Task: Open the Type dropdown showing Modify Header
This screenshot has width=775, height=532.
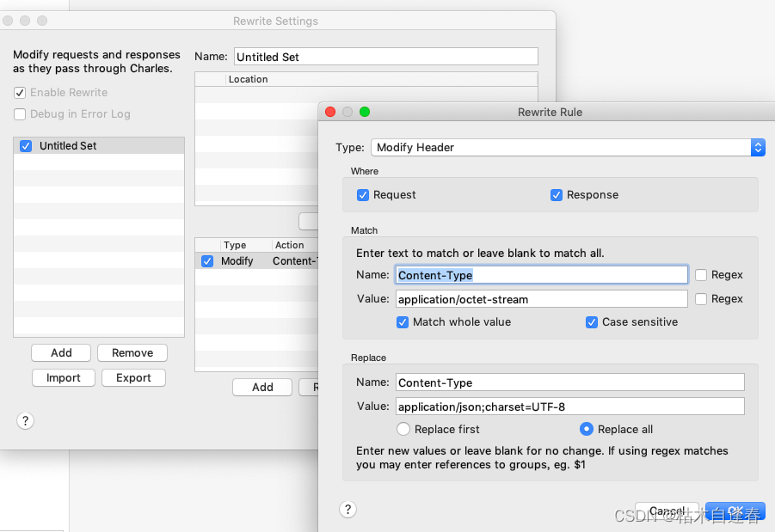Action: (x=568, y=147)
